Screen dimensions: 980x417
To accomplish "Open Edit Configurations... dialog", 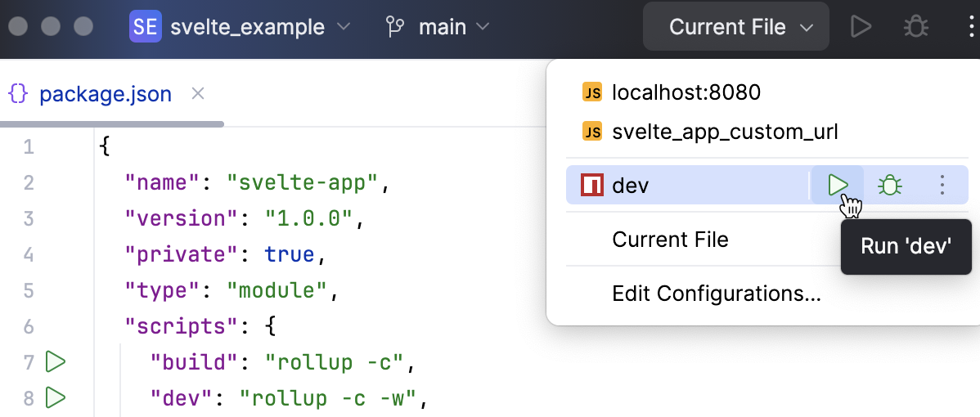I will pyautogui.click(x=716, y=294).
